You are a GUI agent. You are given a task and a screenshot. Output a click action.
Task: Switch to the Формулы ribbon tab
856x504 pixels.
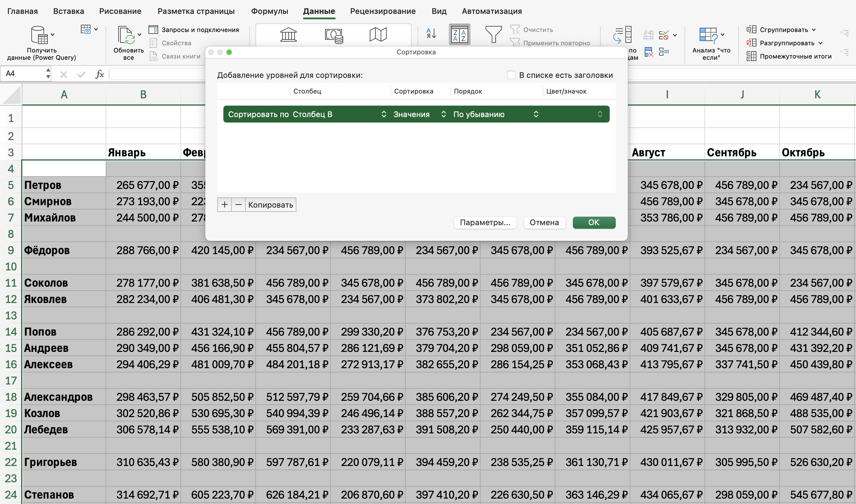269,11
